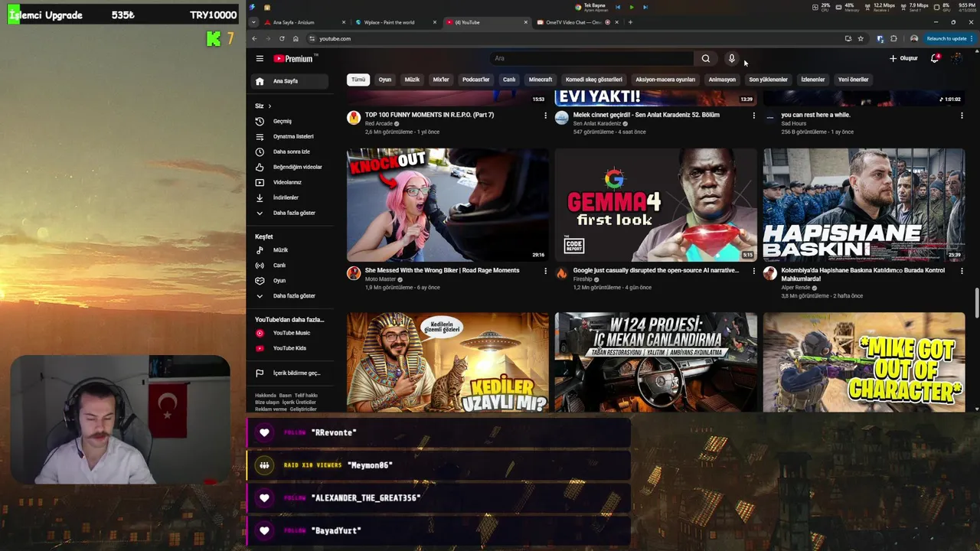The height and width of the screenshot is (551, 980).
Task: Select the Animasyon filter chip
Action: click(x=722, y=80)
